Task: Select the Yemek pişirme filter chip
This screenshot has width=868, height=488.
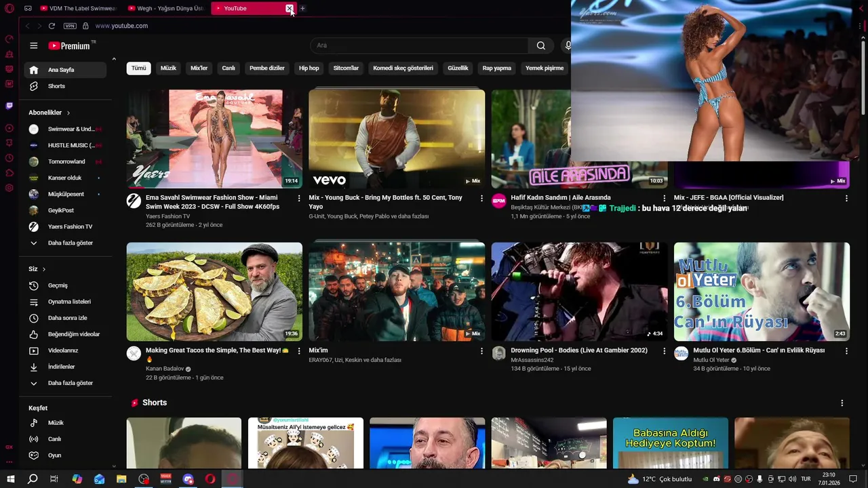Action: tap(545, 68)
